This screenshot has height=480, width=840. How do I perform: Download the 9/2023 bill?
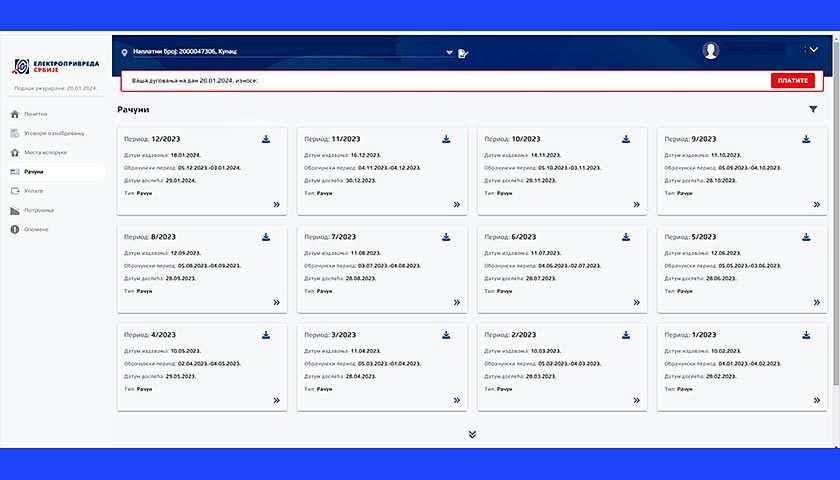pyautogui.click(x=806, y=139)
